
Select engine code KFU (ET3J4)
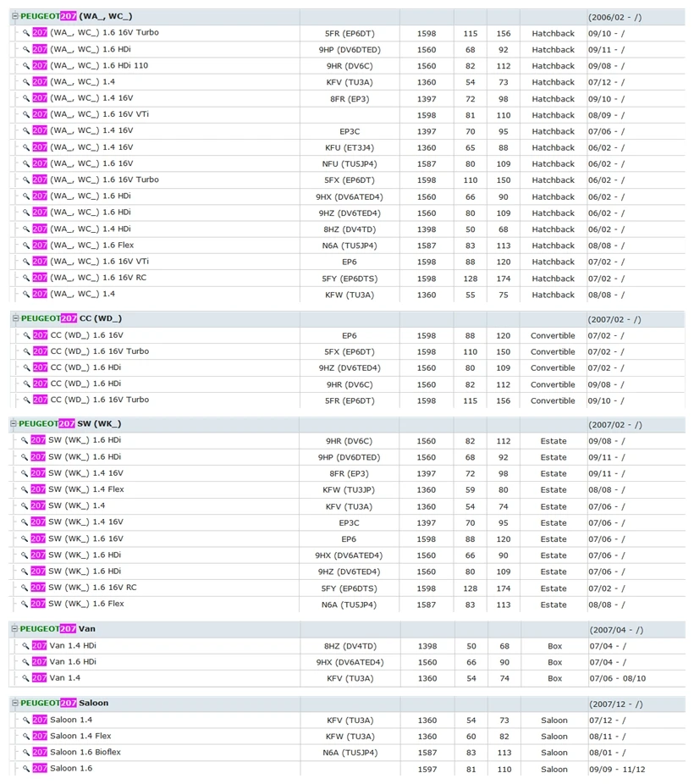[x=350, y=148]
